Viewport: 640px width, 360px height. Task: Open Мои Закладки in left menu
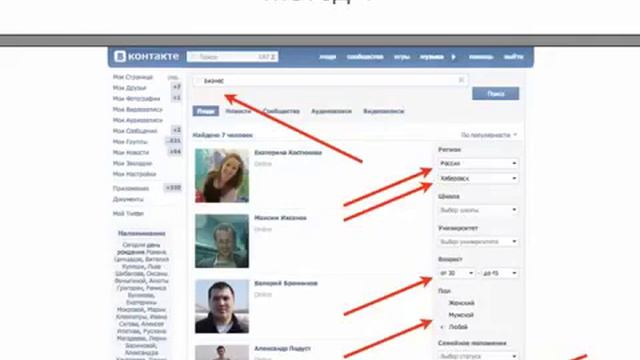click(132, 163)
